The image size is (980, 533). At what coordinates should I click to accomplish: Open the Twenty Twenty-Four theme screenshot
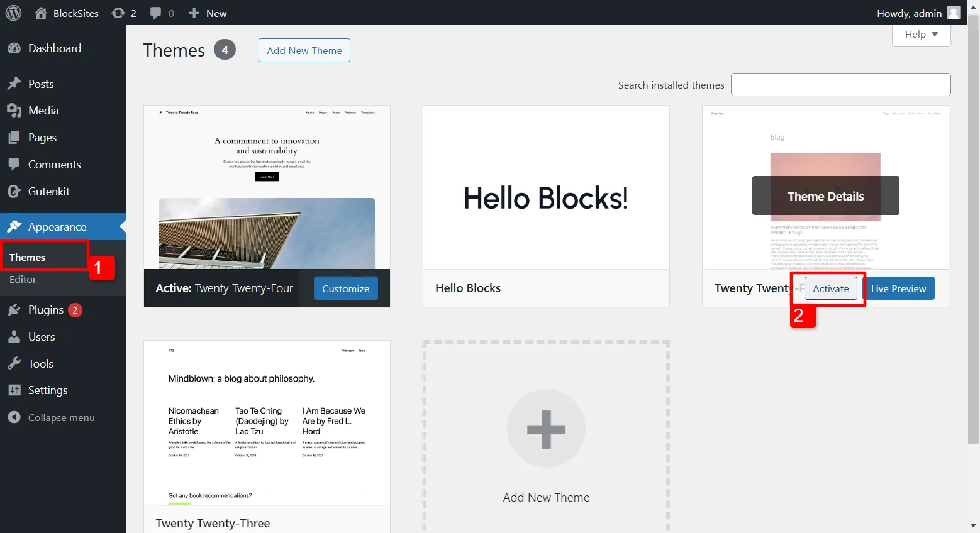(267, 187)
